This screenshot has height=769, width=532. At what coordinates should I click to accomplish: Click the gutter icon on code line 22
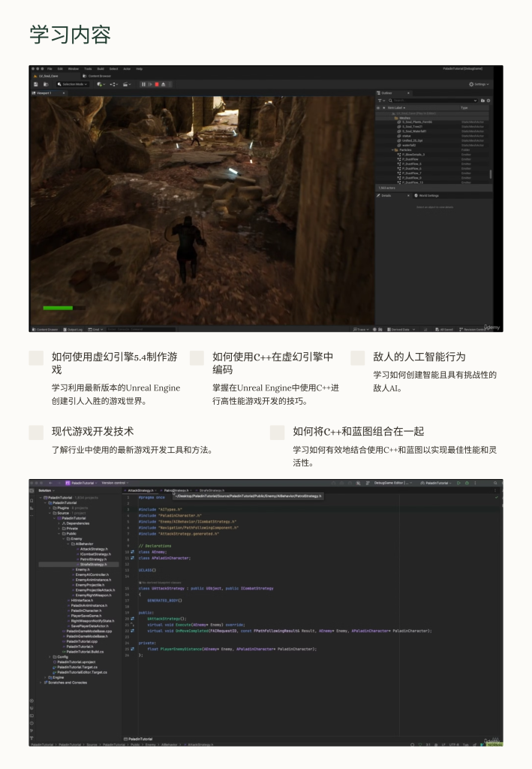pyautogui.click(x=132, y=631)
